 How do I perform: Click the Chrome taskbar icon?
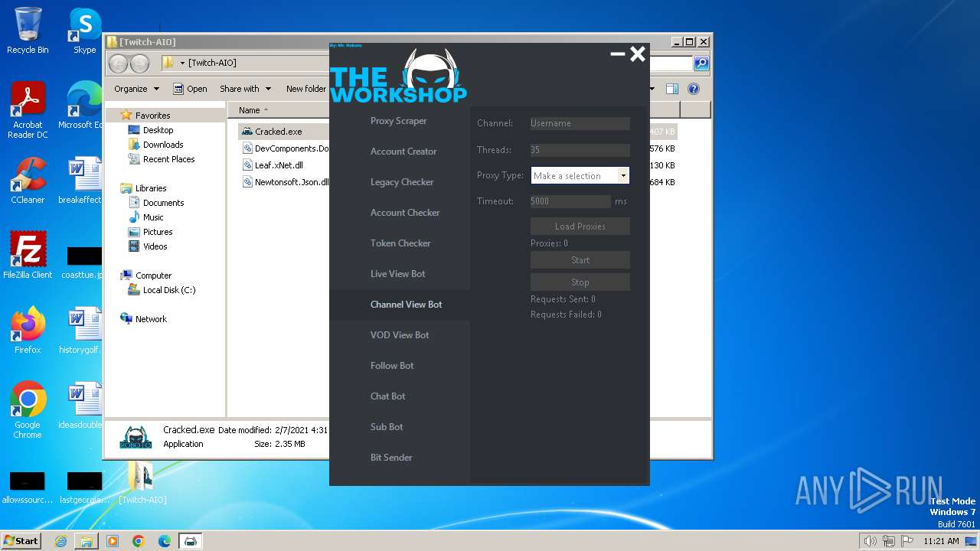pos(139,541)
